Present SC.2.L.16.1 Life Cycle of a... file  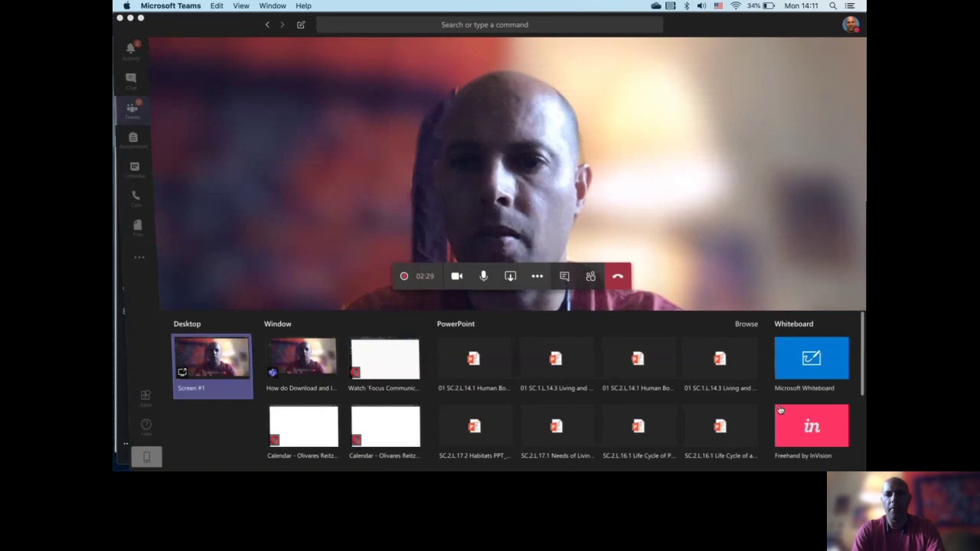point(720,433)
